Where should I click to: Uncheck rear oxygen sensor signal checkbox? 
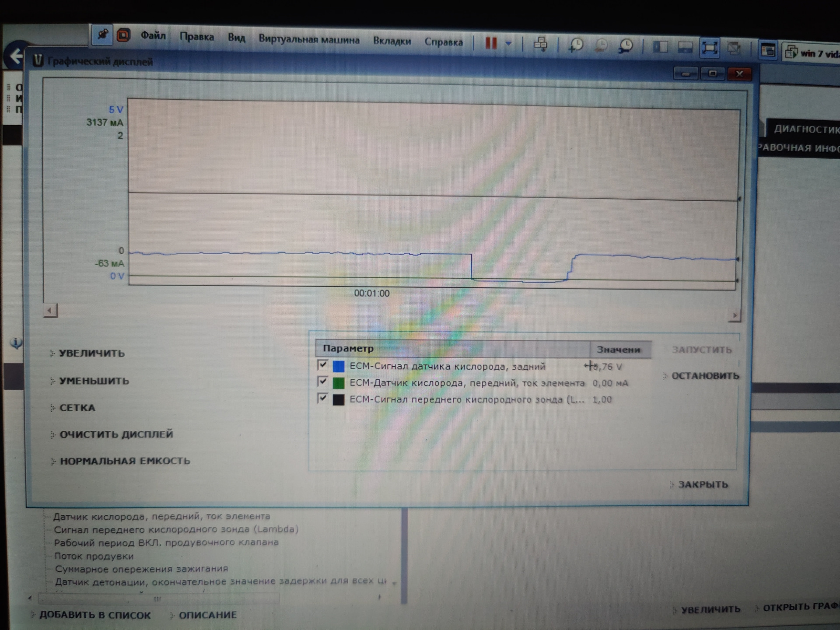323,365
